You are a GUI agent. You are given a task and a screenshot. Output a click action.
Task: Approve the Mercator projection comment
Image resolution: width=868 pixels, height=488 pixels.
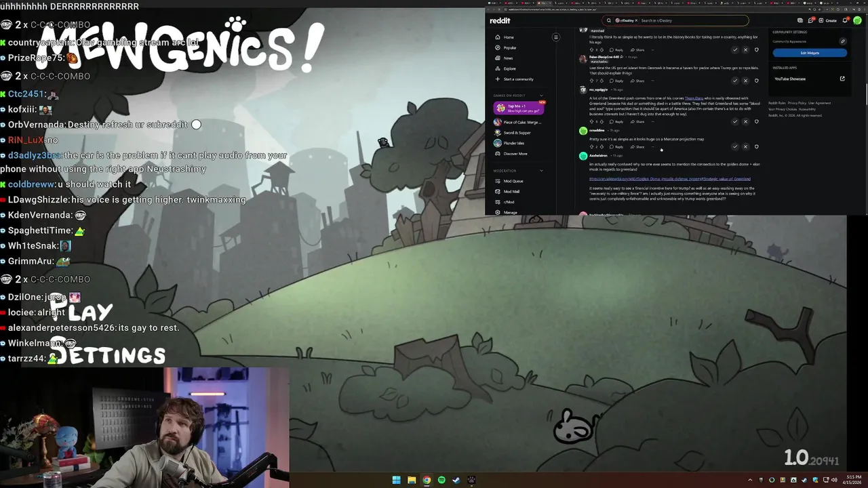click(x=735, y=147)
